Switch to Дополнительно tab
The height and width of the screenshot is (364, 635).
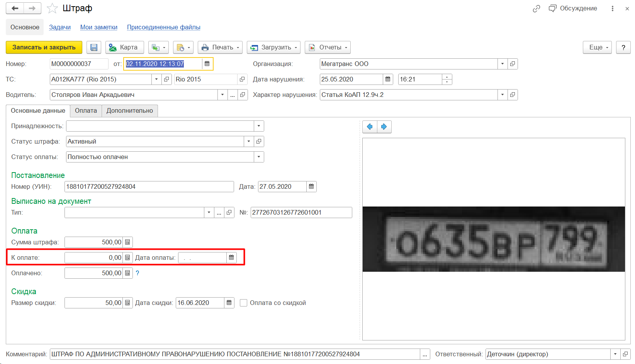[130, 111]
